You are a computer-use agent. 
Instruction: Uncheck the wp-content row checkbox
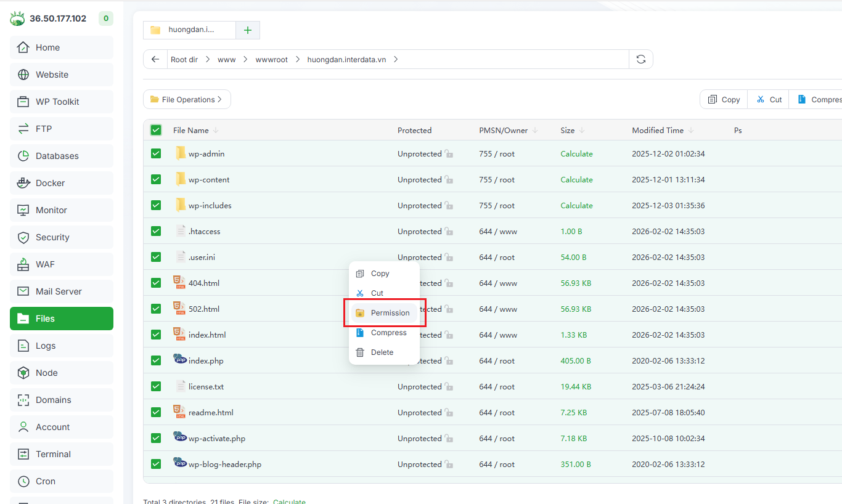pos(156,179)
